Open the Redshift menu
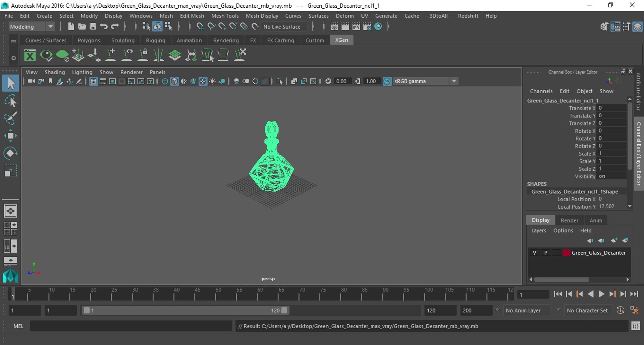 [x=468, y=16]
